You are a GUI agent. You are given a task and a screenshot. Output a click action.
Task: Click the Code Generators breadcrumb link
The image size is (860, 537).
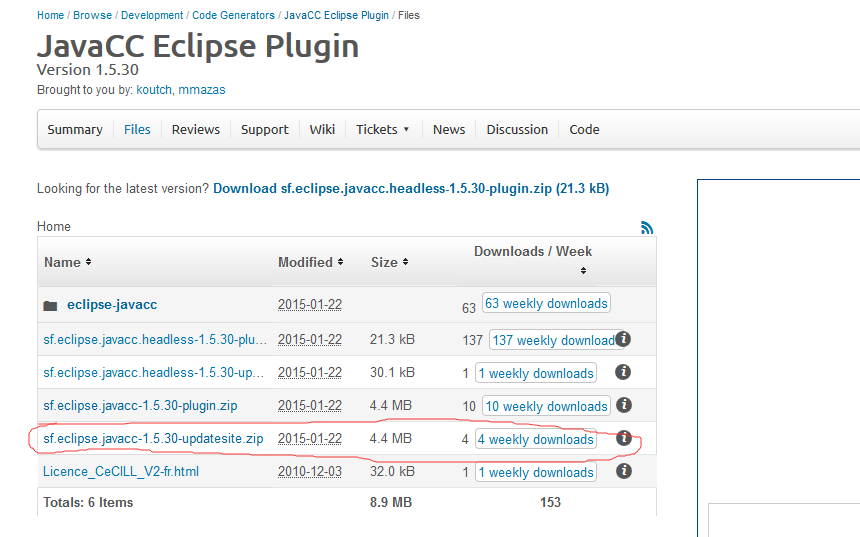(233, 15)
